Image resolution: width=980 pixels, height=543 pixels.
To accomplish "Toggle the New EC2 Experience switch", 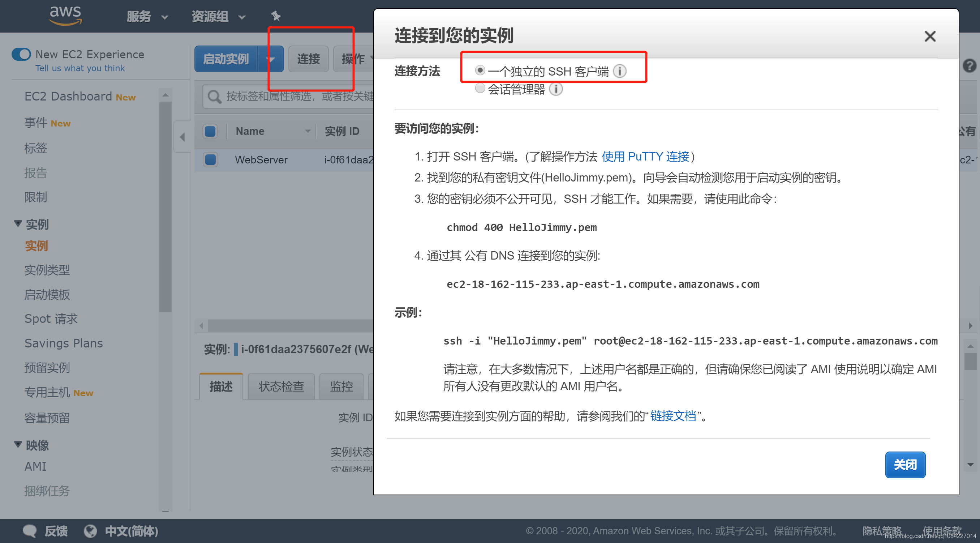I will (x=21, y=55).
